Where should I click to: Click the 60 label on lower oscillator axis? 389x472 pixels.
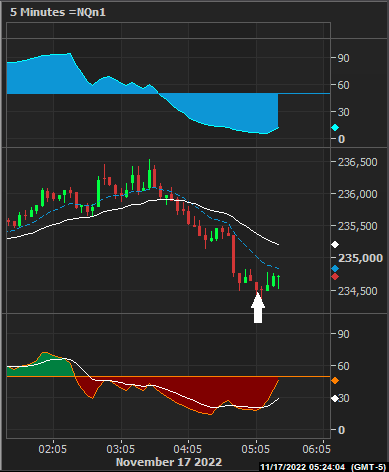(x=344, y=366)
